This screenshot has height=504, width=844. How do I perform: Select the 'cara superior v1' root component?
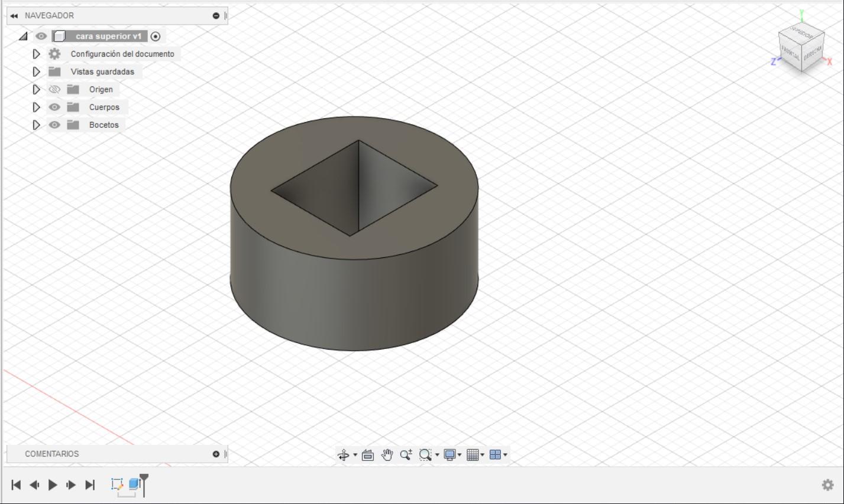109,37
